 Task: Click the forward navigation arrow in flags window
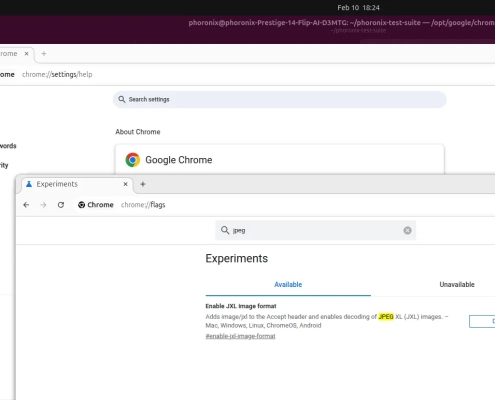tap(43, 205)
